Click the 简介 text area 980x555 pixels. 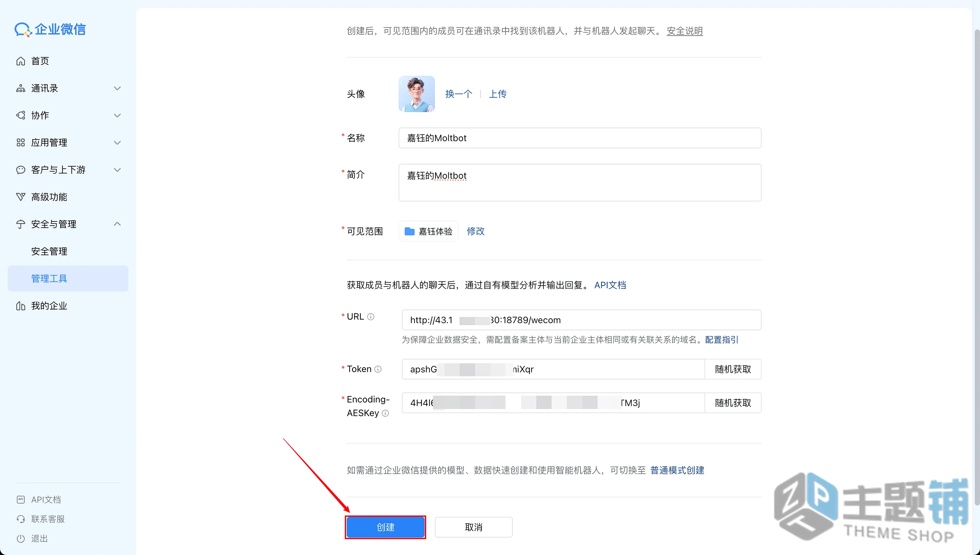580,183
